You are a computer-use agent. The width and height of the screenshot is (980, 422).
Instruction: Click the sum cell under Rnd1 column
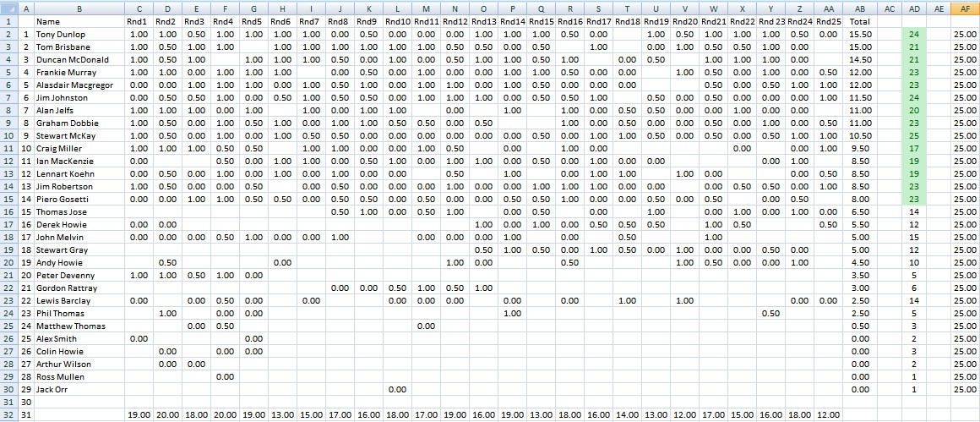click(x=139, y=414)
